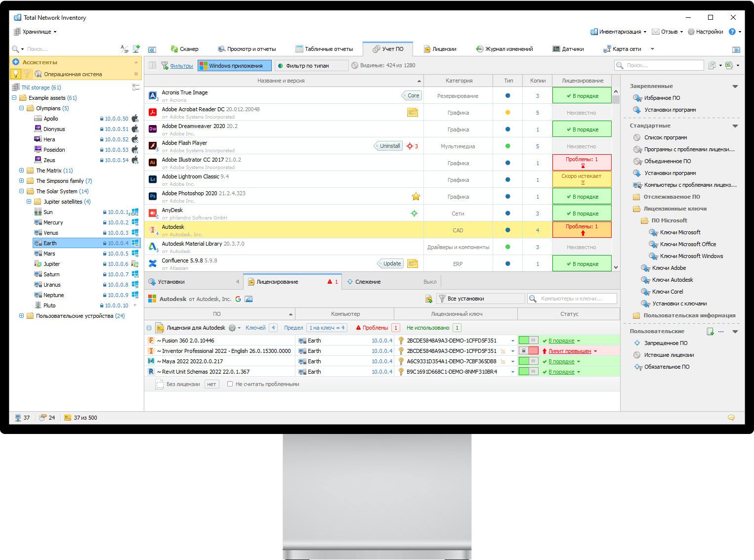Open the Хранилище menu
The height and width of the screenshot is (560, 754).
pos(35,32)
